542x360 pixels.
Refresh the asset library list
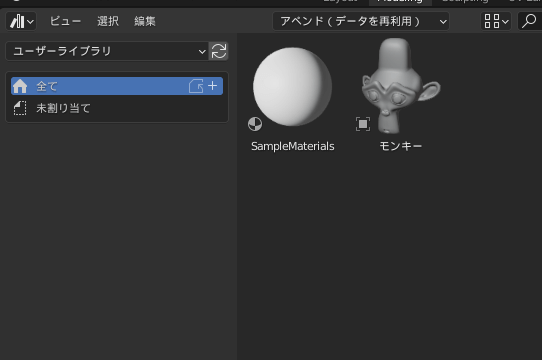point(218,52)
